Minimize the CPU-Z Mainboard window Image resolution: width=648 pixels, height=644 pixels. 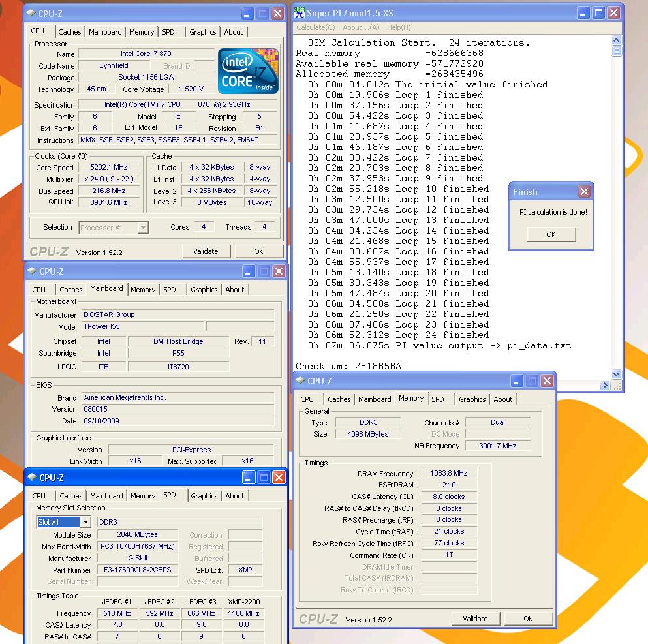point(248,271)
